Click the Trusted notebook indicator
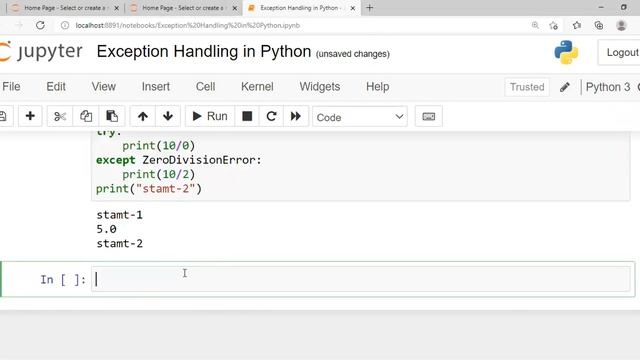This screenshot has width=640, height=360. click(x=527, y=87)
